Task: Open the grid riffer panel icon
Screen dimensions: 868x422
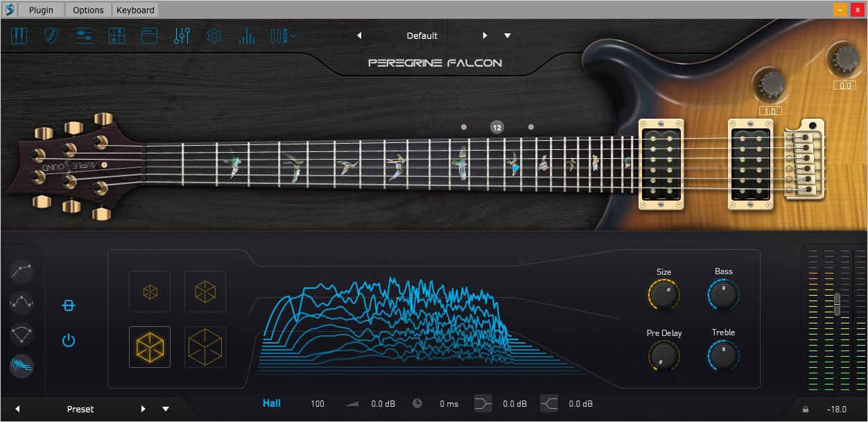Action: tap(116, 35)
